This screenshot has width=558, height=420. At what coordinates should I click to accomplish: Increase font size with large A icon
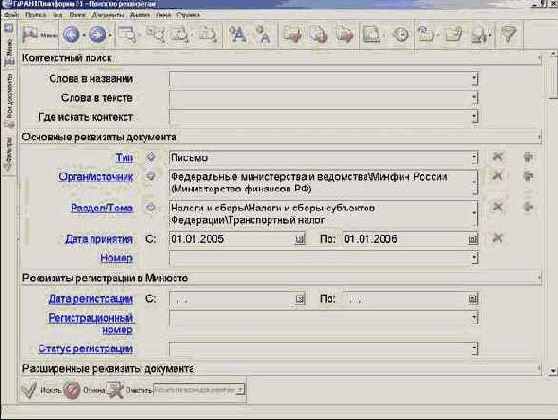pyautogui.click(x=237, y=35)
